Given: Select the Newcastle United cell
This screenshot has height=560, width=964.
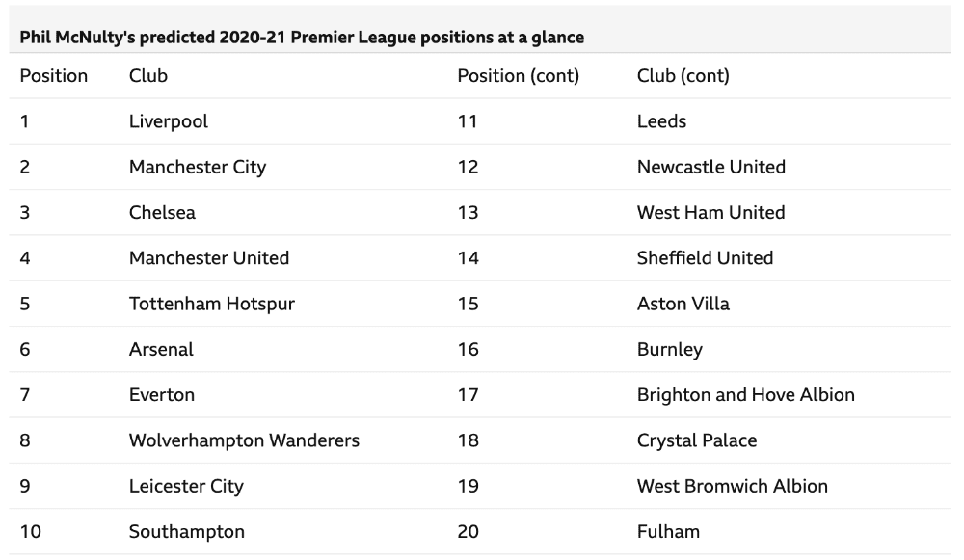Looking at the screenshot, I should [x=711, y=167].
